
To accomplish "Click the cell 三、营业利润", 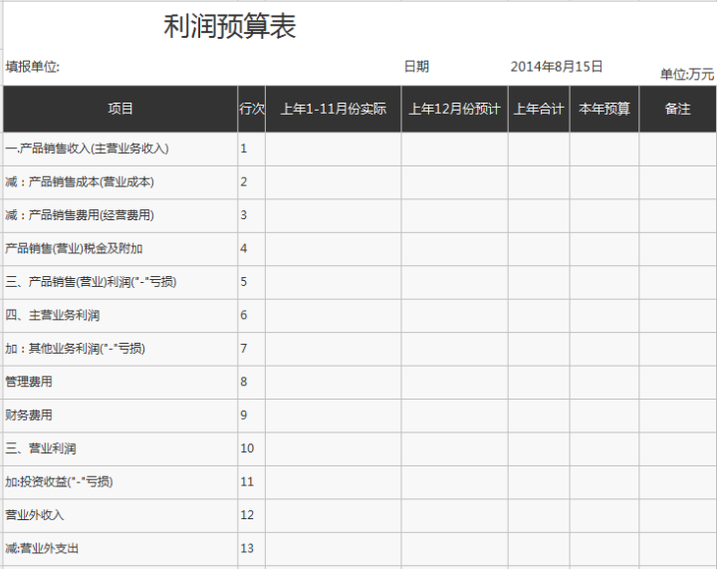I will [120, 449].
